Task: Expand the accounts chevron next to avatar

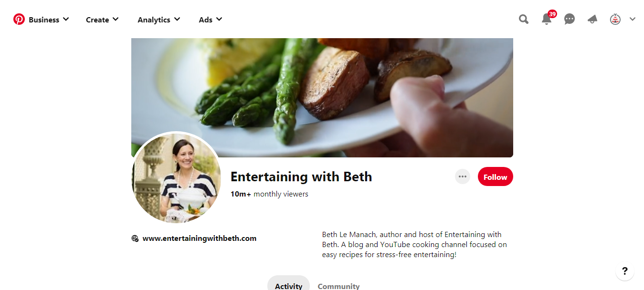Action: coord(633,19)
